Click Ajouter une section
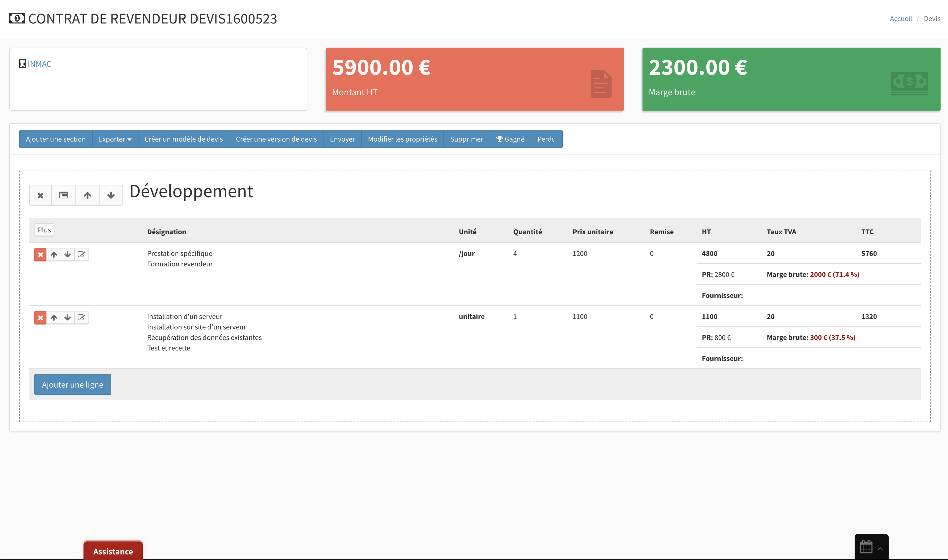Viewport: 948px width, 560px height. 55,139
